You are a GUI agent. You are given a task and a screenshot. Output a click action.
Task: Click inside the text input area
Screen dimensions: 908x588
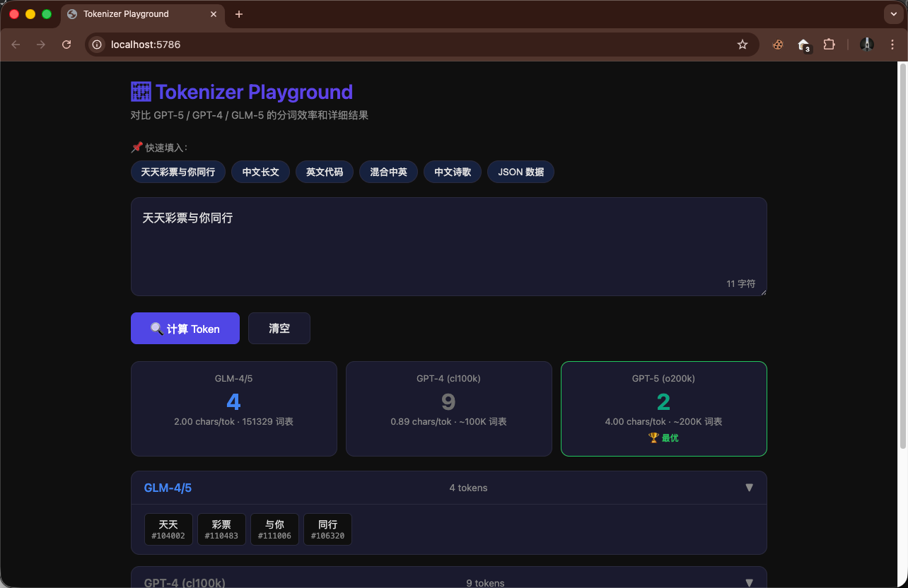click(x=449, y=247)
